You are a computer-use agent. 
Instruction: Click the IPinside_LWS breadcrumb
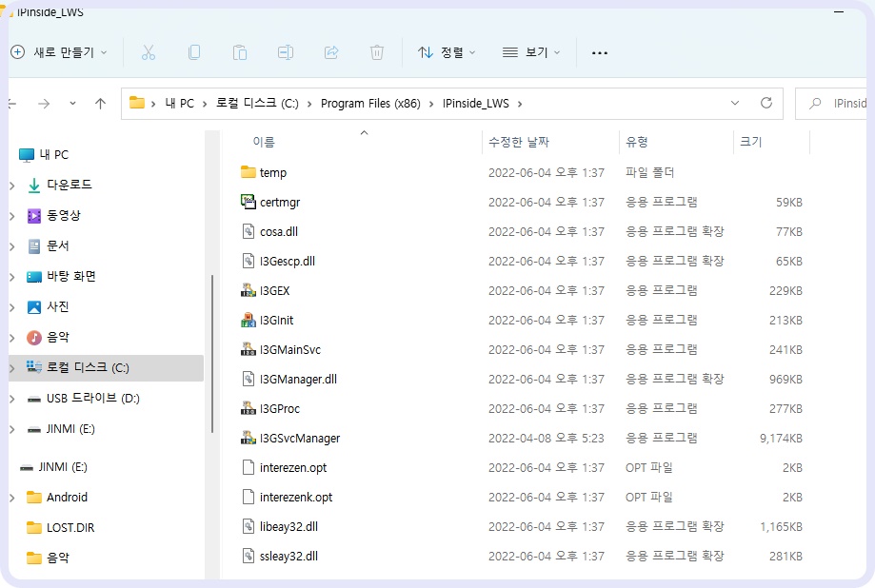[x=475, y=104]
